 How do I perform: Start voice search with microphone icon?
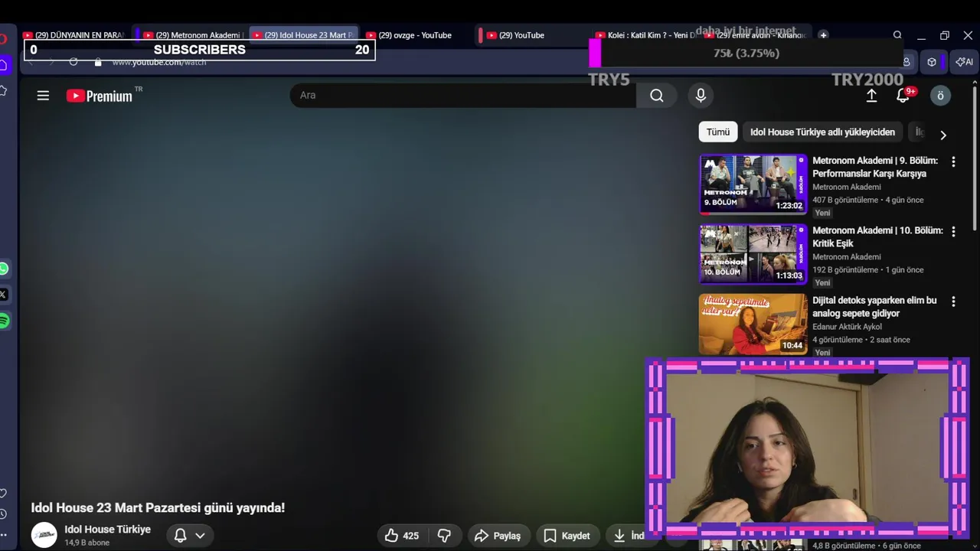(701, 95)
